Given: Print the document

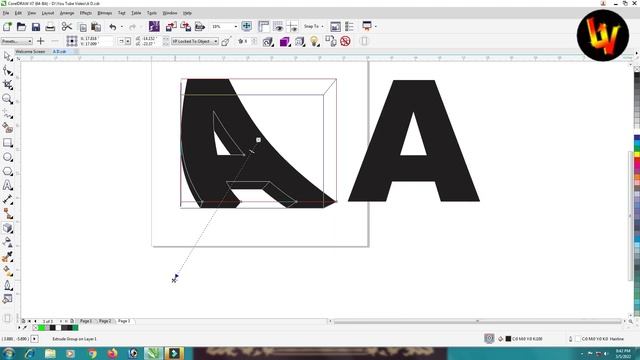Looking at the screenshot, I should pos(50,27).
